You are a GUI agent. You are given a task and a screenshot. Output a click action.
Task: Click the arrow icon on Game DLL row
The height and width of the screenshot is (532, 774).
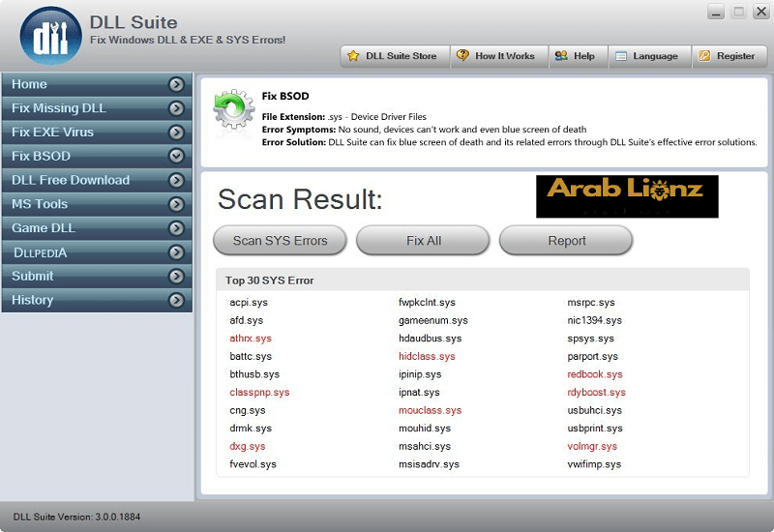[x=177, y=228]
